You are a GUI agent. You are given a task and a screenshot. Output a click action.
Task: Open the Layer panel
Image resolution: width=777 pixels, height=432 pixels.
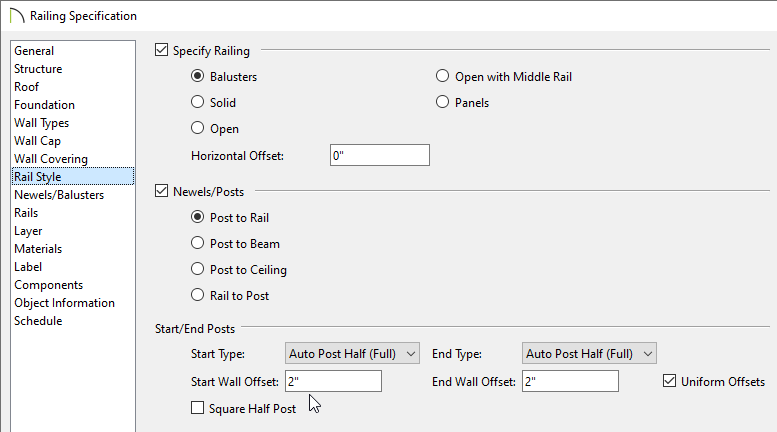[28, 231]
